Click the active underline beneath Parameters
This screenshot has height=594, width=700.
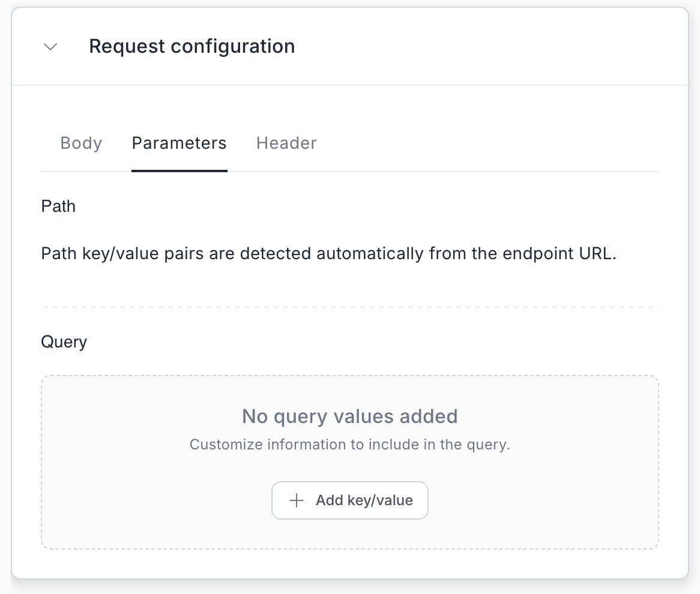coord(179,171)
